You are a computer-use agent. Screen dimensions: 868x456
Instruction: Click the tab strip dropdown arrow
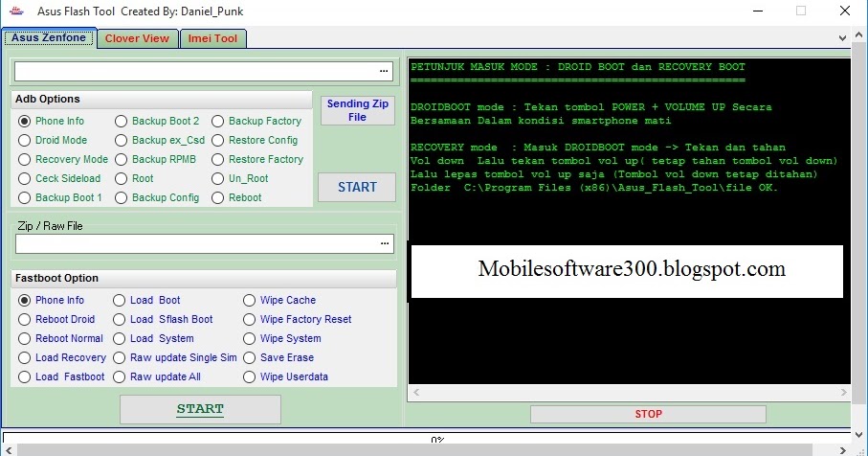(842, 38)
